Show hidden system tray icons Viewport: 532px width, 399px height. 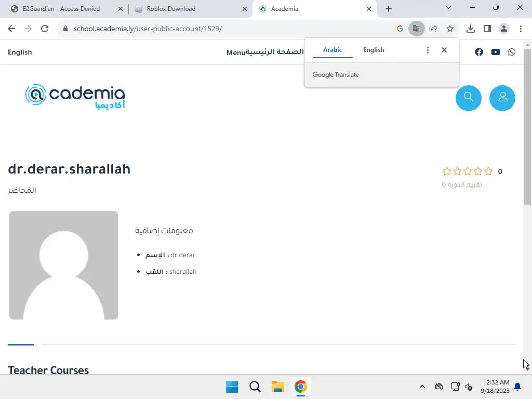click(422, 387)
